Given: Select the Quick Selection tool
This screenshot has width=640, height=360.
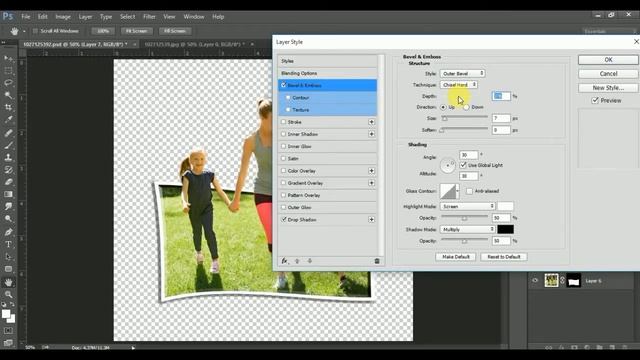Looking at the screenshot, I should tap(8, 95).
